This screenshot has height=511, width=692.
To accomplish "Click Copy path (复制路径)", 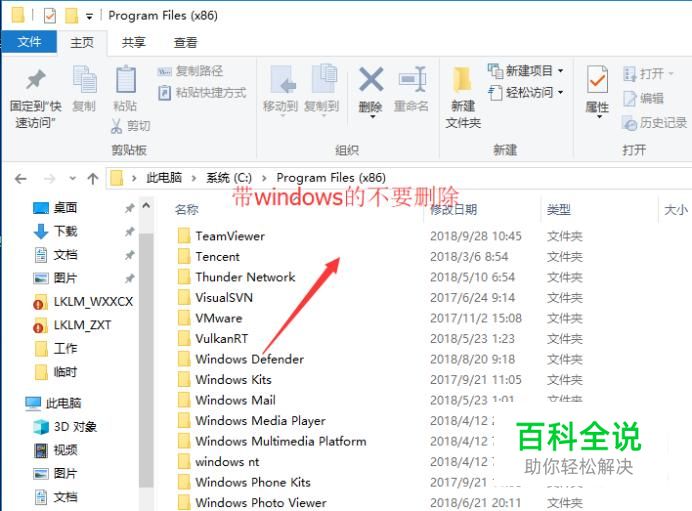I will 190,71.
